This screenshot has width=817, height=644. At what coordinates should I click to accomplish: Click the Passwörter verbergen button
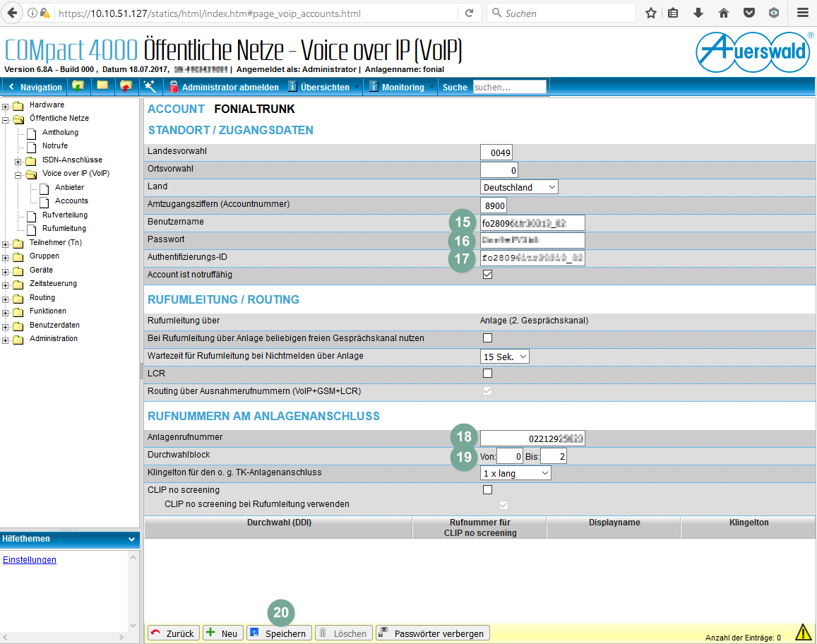[433, 633]
